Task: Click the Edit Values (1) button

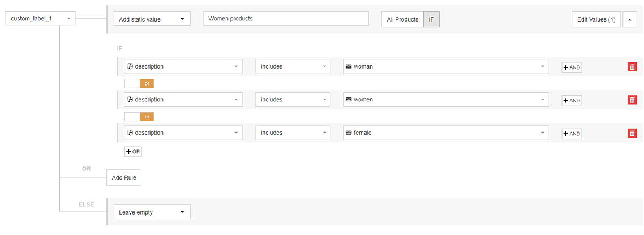Action: coord(596,19)
